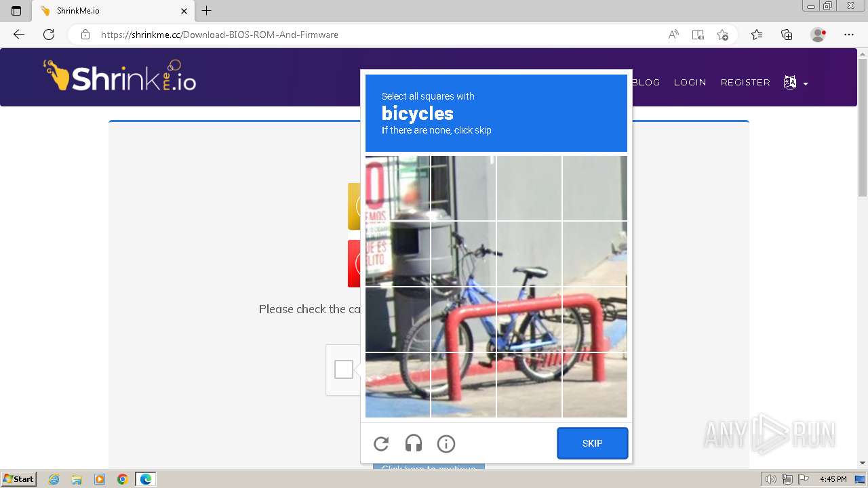Open the tab actions menu
The height and width of the screenshot is (488, 868).
16,11
